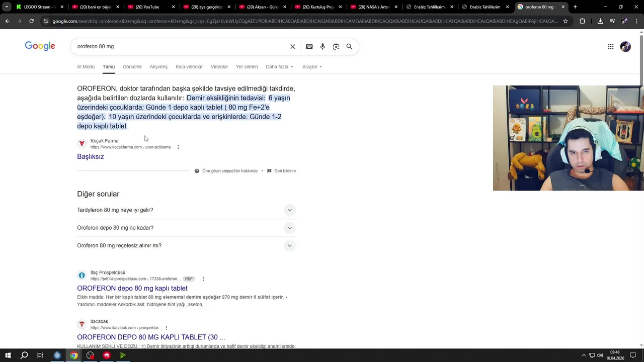Click the page vertical scrollbar
This screenshot has width=644, height=362.
tap(641, 60)
